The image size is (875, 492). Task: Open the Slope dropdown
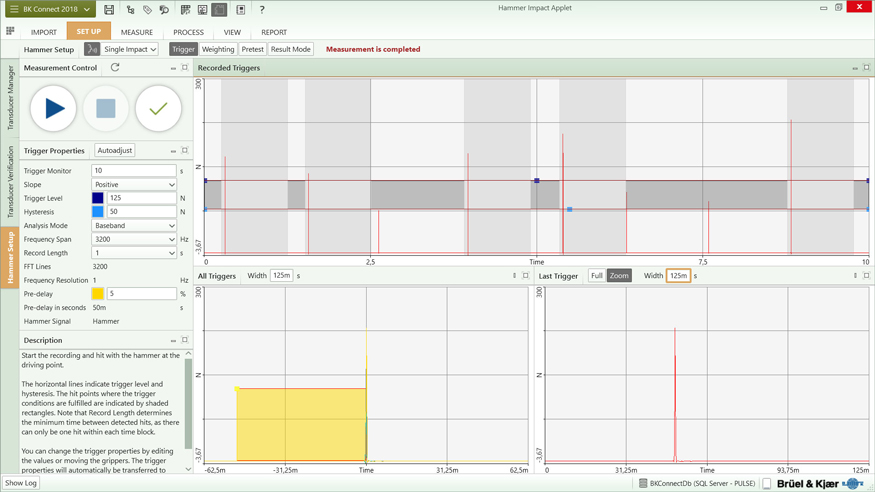pos(134,185)
